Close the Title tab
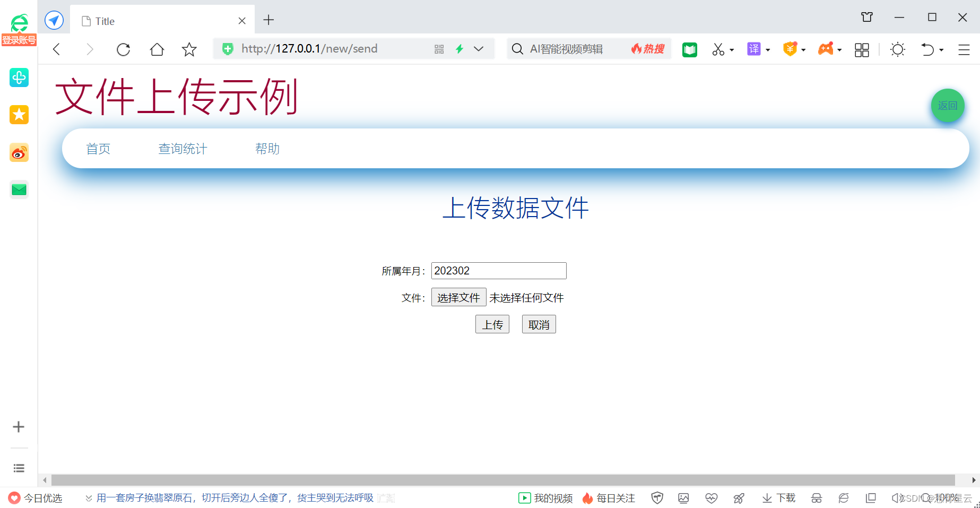 tap(242, 21)
